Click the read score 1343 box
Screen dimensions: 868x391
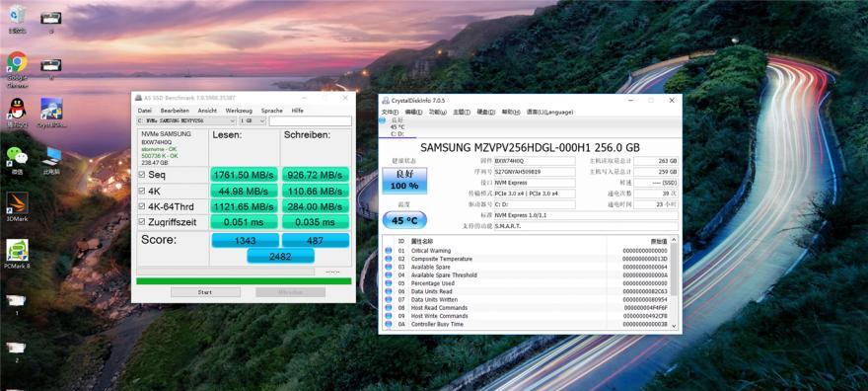tap(246, 240)
